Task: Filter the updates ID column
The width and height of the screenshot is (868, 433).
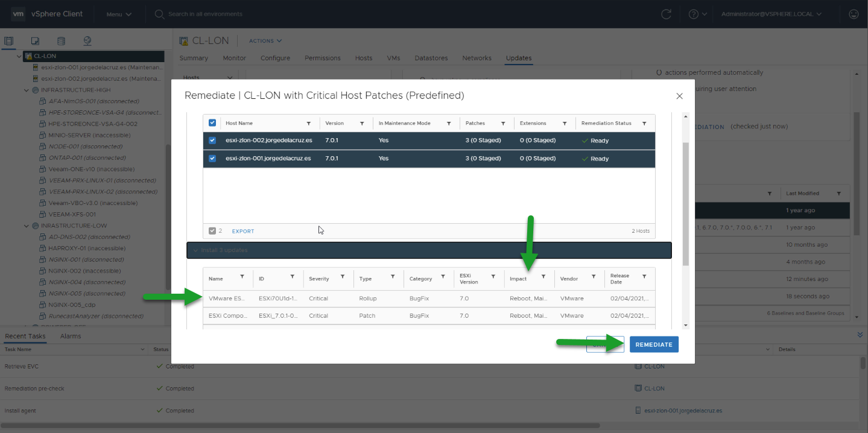Action: click(292, 276)
